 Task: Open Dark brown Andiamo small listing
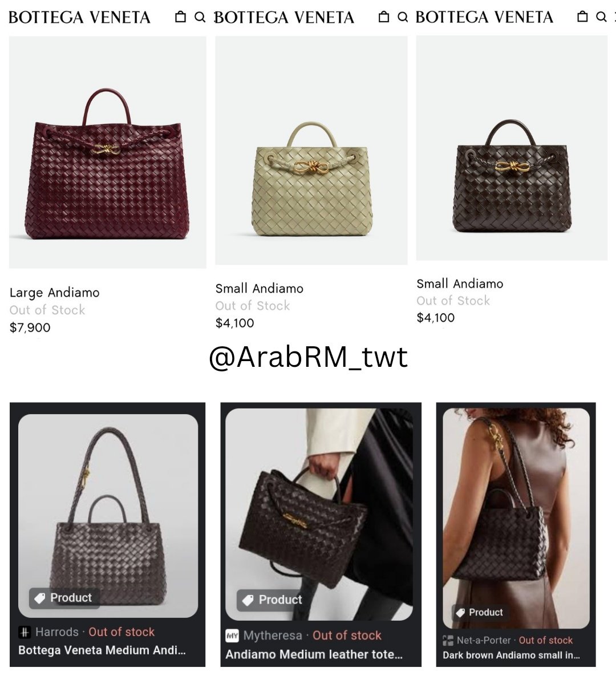512,655
